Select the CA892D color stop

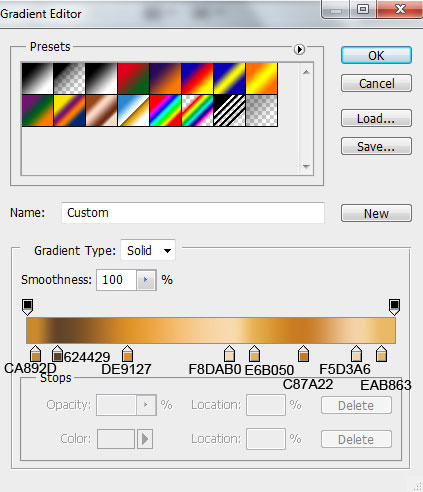(36, 354)
